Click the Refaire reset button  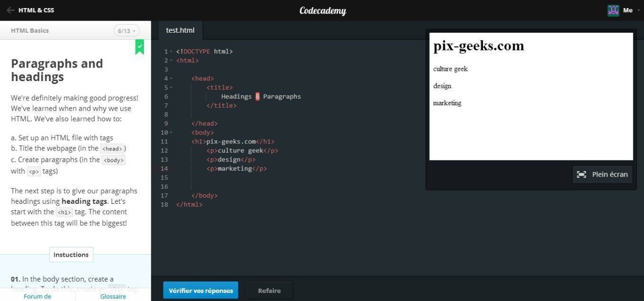coord(269,290)
